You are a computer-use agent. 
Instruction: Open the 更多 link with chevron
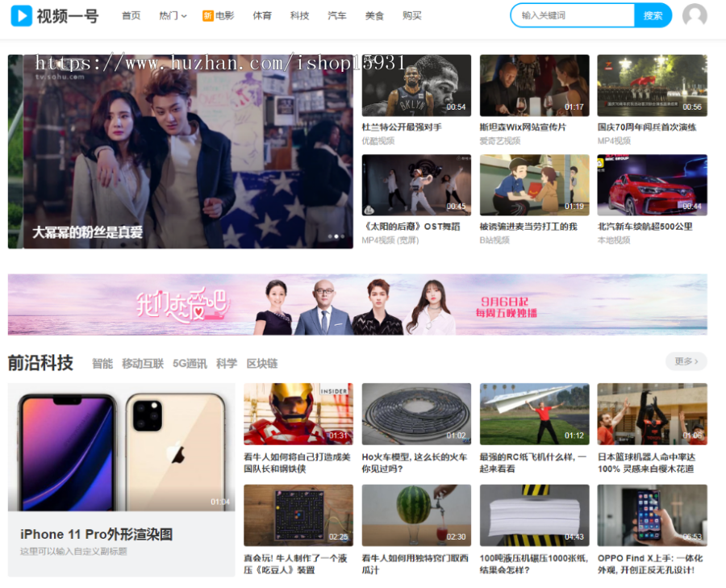686,361
